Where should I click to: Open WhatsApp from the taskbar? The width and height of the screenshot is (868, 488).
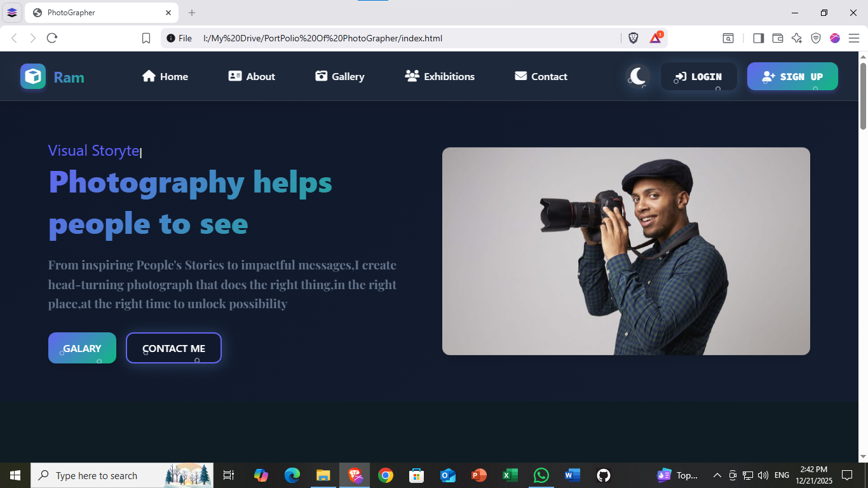pyautogui.click(x=541, y=475)
